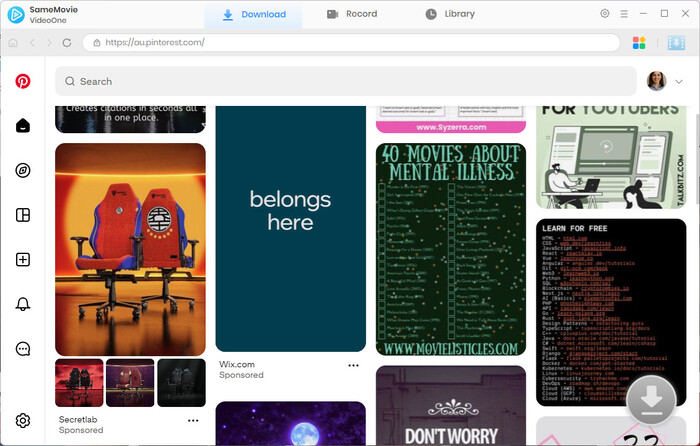
Task: Click the Create plus icon in sidebar
Action: pos(22,260)
